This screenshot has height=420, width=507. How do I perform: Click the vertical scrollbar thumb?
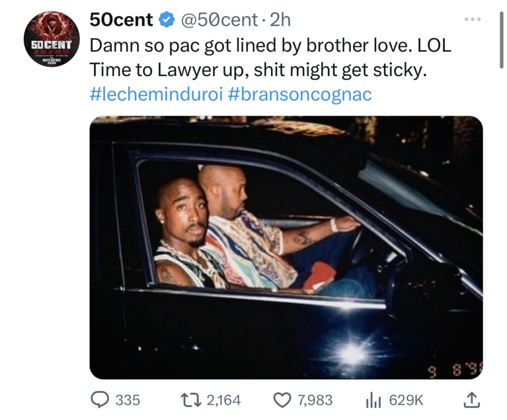pos(502,40)
